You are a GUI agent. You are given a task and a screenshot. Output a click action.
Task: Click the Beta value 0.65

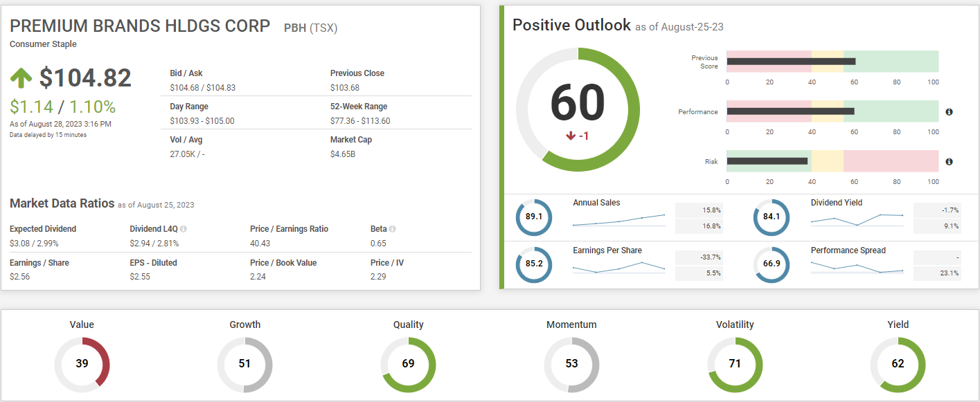pos(378,243)
